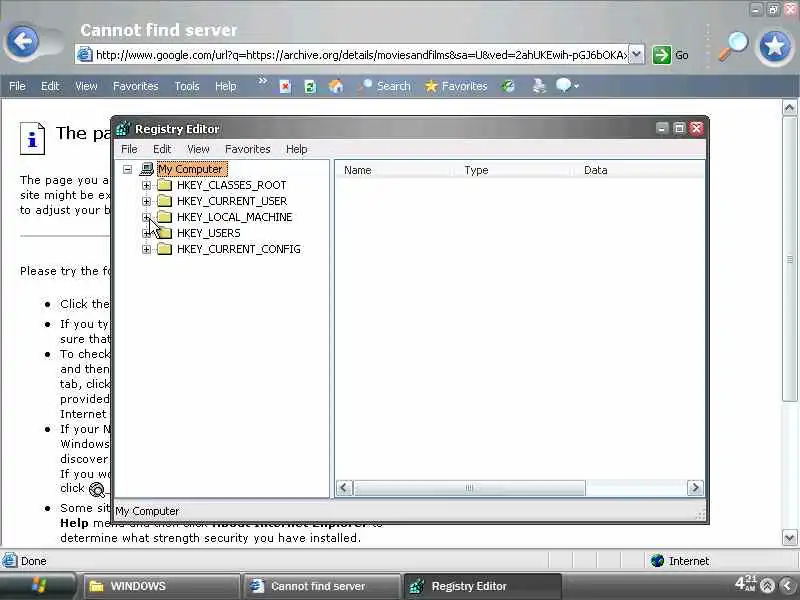
Task: Click the page icon in the address bar
Action: point(85,55)
